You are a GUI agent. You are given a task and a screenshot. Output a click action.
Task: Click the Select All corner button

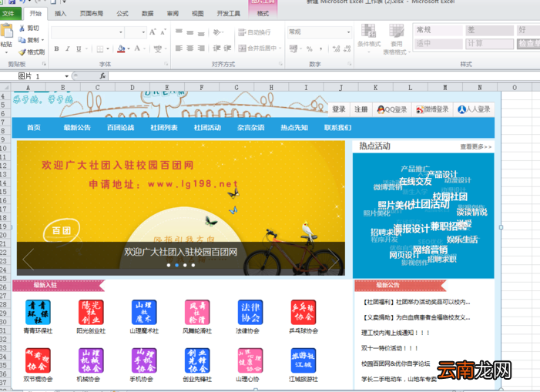(5, 88)
